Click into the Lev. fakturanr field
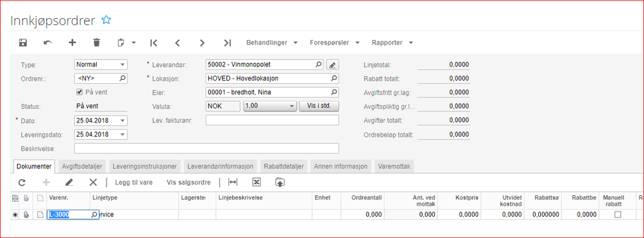Viewport: 644px width, 238px height. [x=272, y=120]
